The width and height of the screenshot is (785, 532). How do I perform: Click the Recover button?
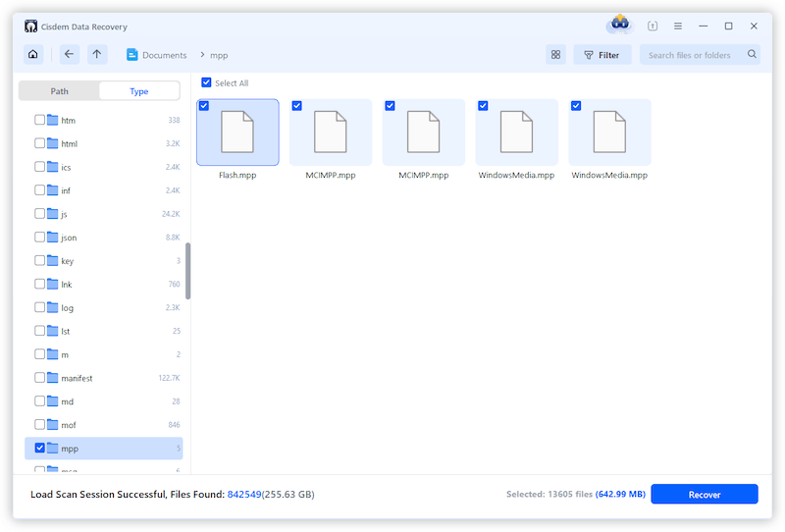tap(705, 494)
